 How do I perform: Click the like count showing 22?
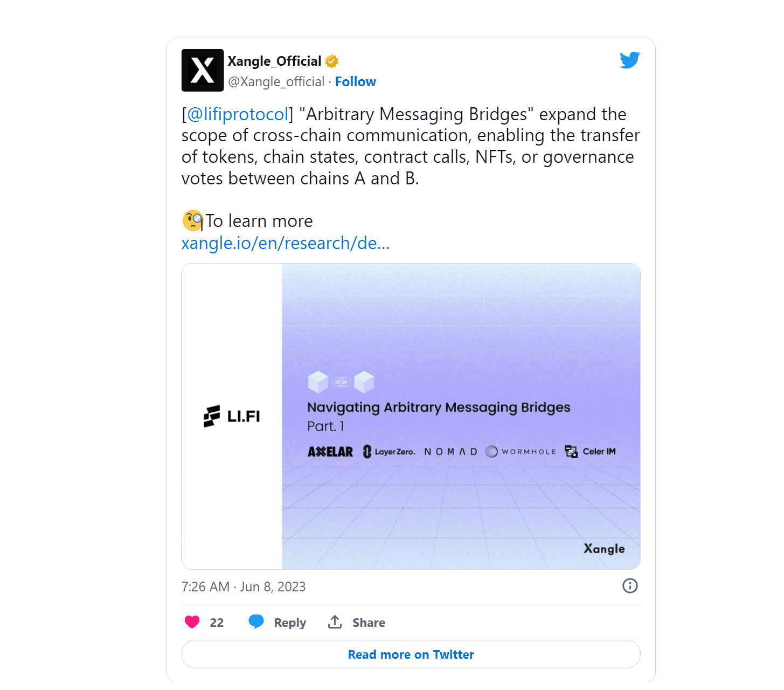[x=218, y=622]
